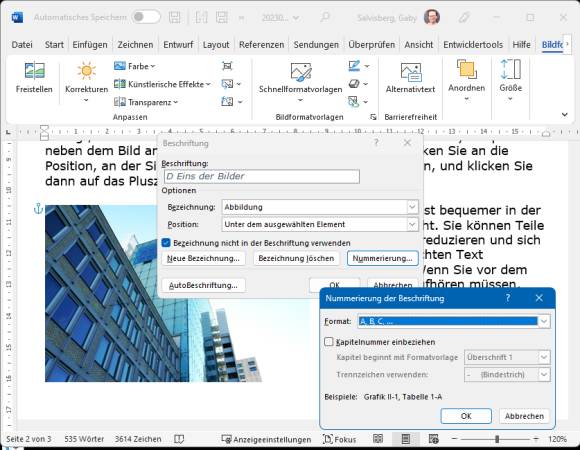
Task: Open the Datei tab
Action: click(x=22, y=45)
